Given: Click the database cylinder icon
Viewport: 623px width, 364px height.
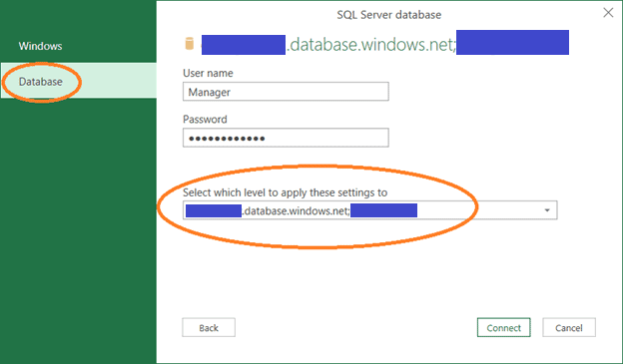Looking at the screenshot, I should click(x=190, y=44).
